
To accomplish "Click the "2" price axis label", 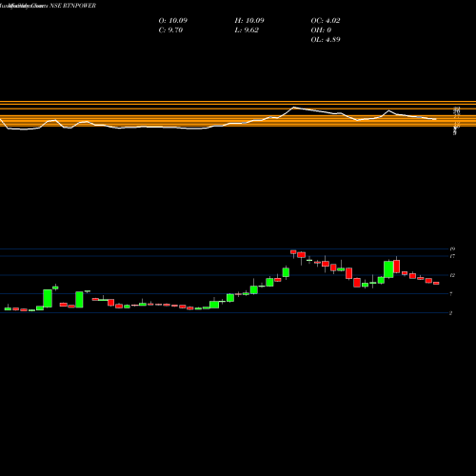I will click(451, 313).
